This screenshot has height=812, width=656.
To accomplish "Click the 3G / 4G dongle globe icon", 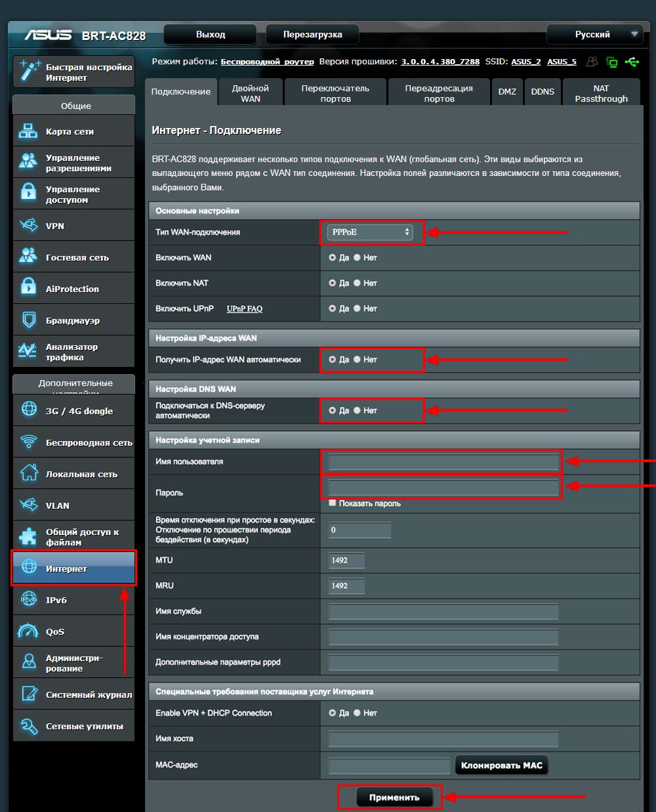I will click(x=29, y=410).
